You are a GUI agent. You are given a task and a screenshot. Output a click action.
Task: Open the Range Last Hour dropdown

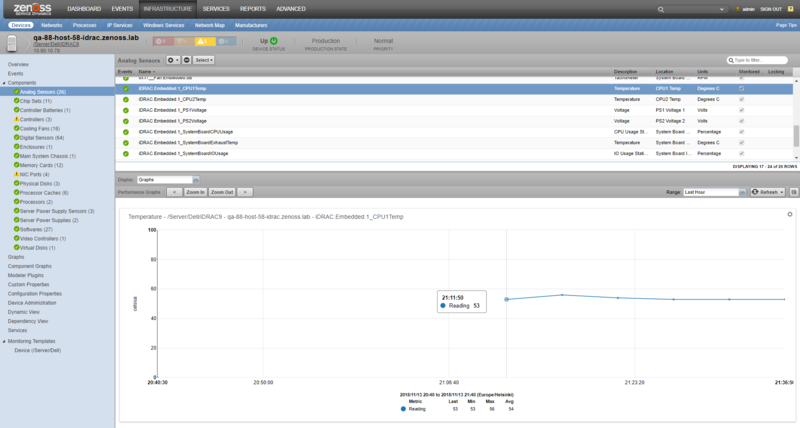tap(714, 192)
